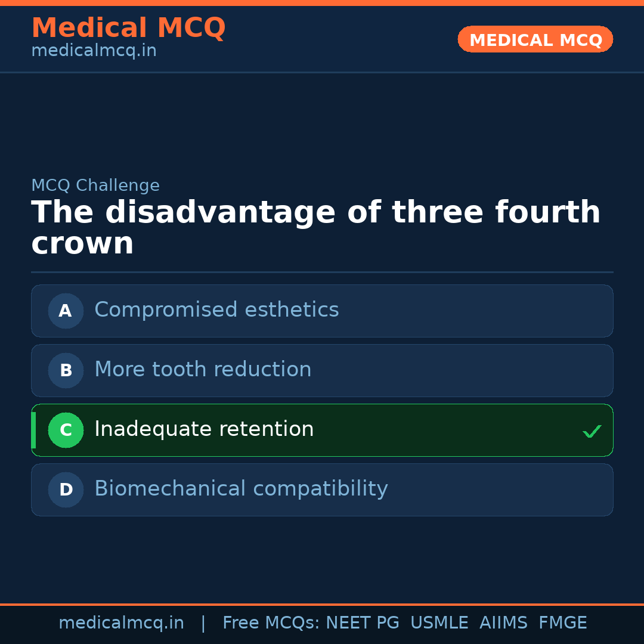Click USMLE in the footer
This screenshot has width=644, height=644.
439,623
